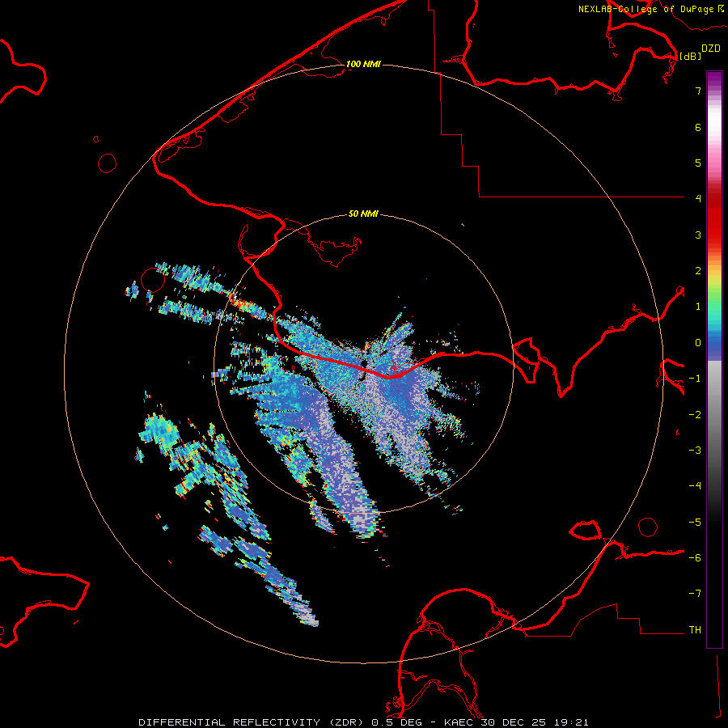Viewport: 728px width, 728px height.
Task: Click the -5 value on color scale
Action: coord(695,523)
